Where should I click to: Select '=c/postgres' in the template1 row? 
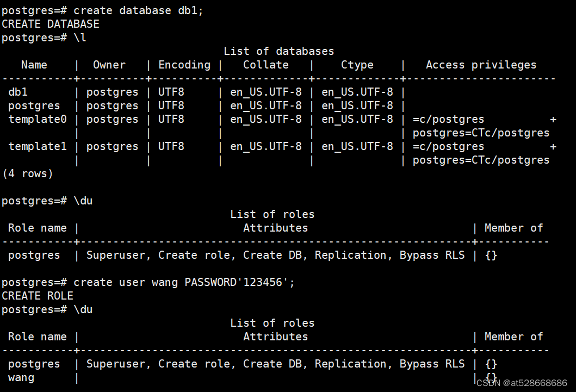point(449,146)
